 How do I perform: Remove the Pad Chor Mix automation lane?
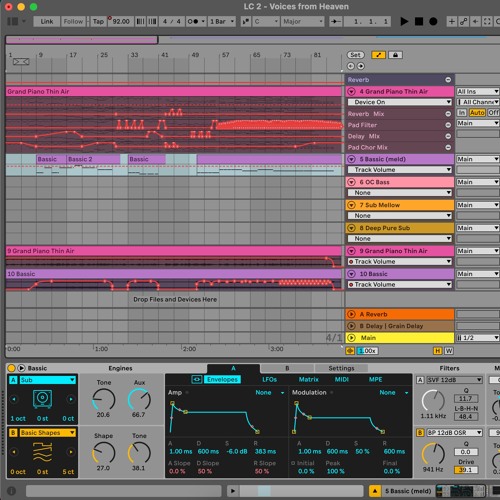point(448,147)
